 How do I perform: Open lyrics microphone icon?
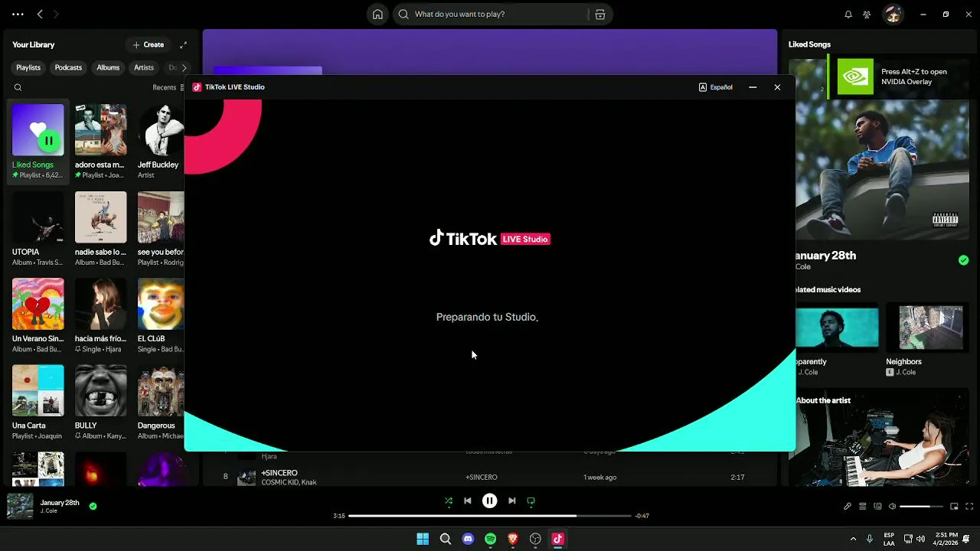pos(848,507)
